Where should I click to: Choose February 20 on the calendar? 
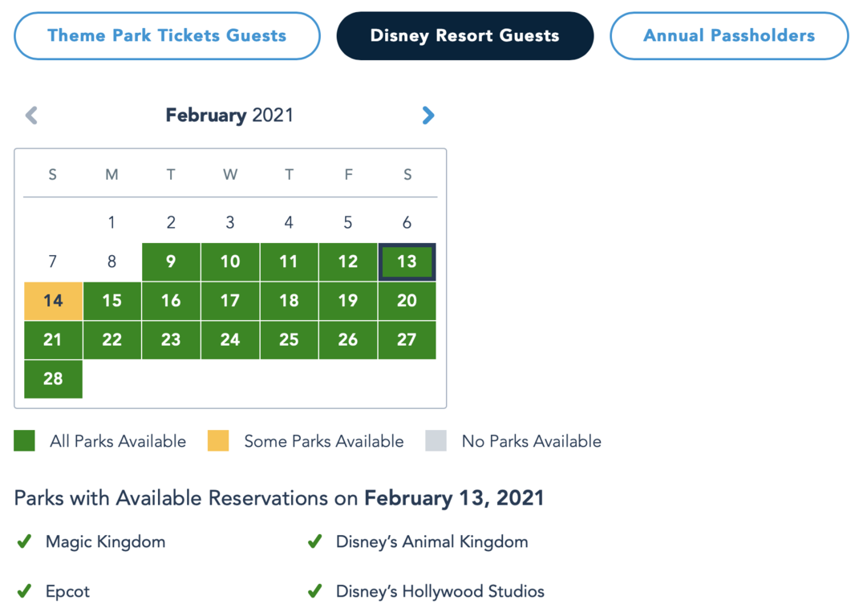(x=407, y=301)
